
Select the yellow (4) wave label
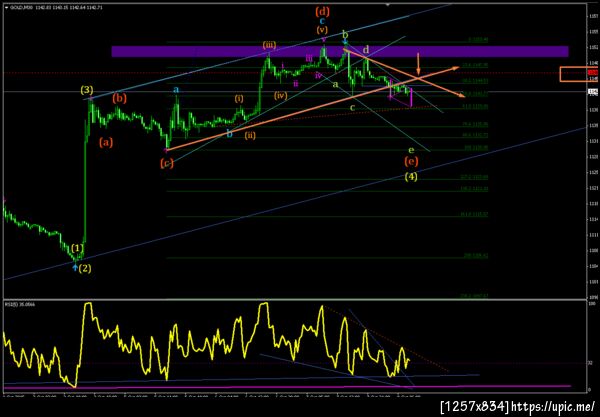point(411,177)
